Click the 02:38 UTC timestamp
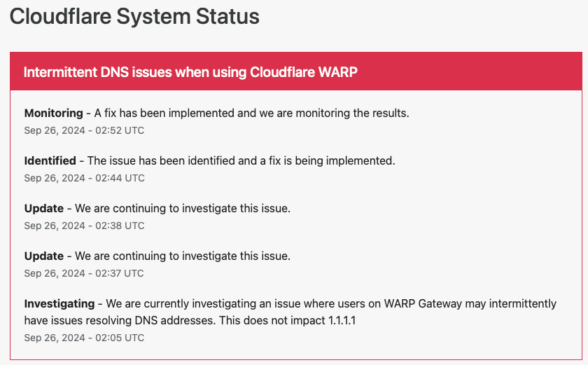This screenshot has height=365, width=588. point(84,226)
